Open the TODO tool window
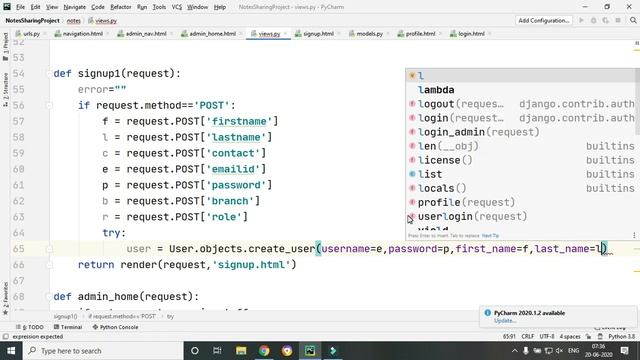 tap(30, 327)
